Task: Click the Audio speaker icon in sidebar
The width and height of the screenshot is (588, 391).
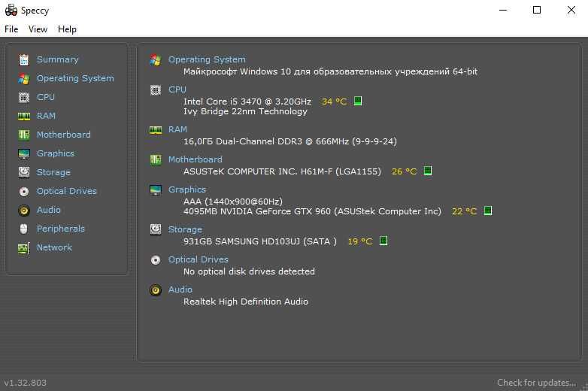Action: point(24,211)
